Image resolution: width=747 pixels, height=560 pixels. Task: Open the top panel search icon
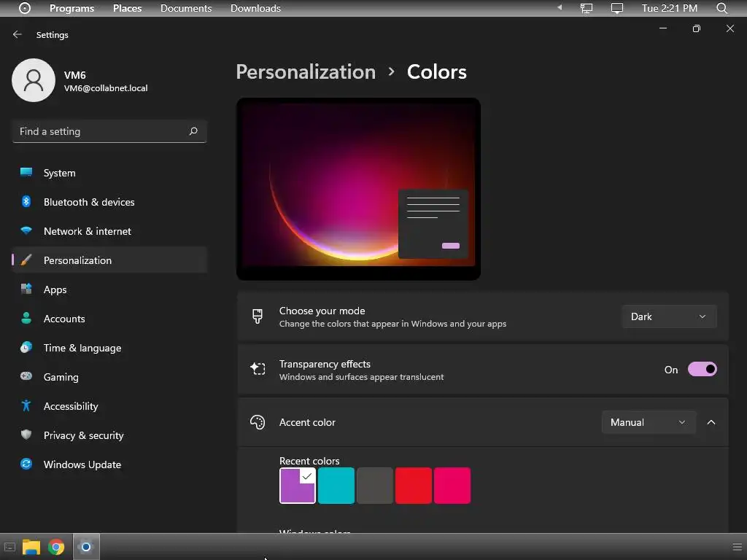pos(721,8)
